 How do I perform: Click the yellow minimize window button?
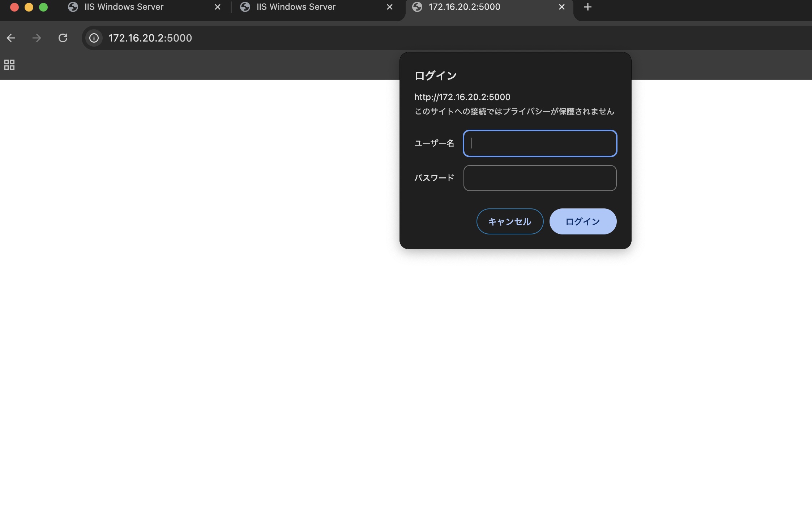[29, 7]
